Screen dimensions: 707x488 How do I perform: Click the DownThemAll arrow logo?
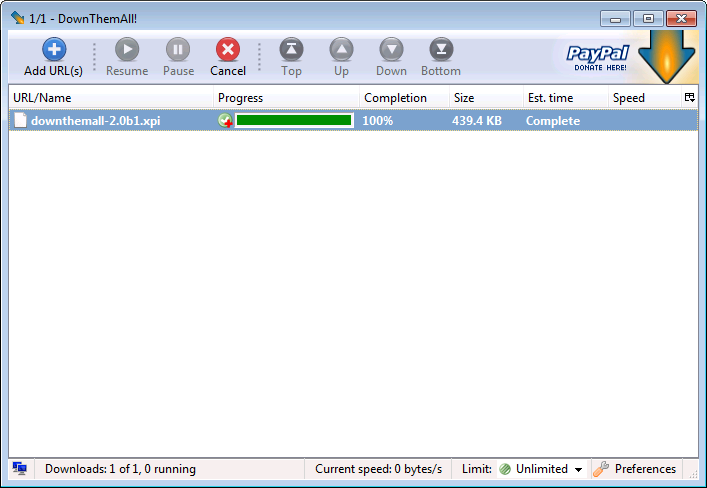tap(667, 56)
